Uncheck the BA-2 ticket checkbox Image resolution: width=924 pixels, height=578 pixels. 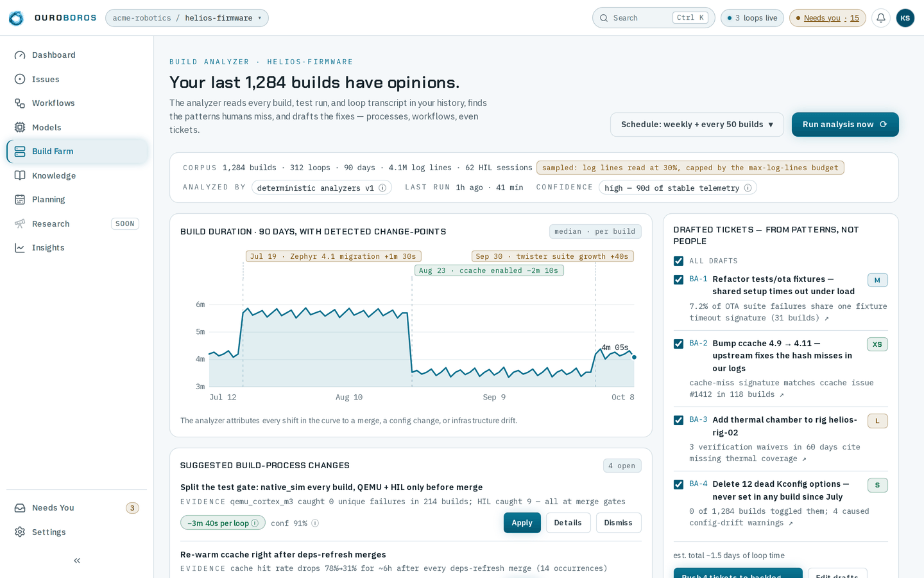point(678,344)
